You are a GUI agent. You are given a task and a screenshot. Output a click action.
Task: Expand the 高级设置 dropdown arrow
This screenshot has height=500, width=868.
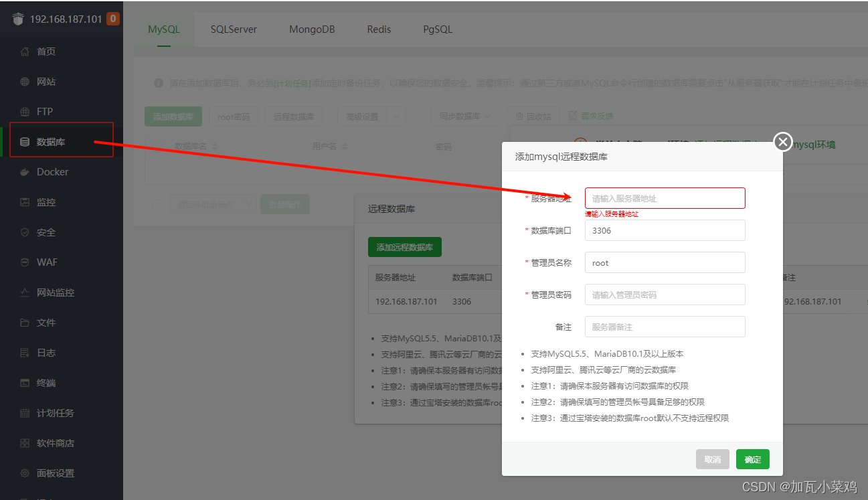[397, 116]
